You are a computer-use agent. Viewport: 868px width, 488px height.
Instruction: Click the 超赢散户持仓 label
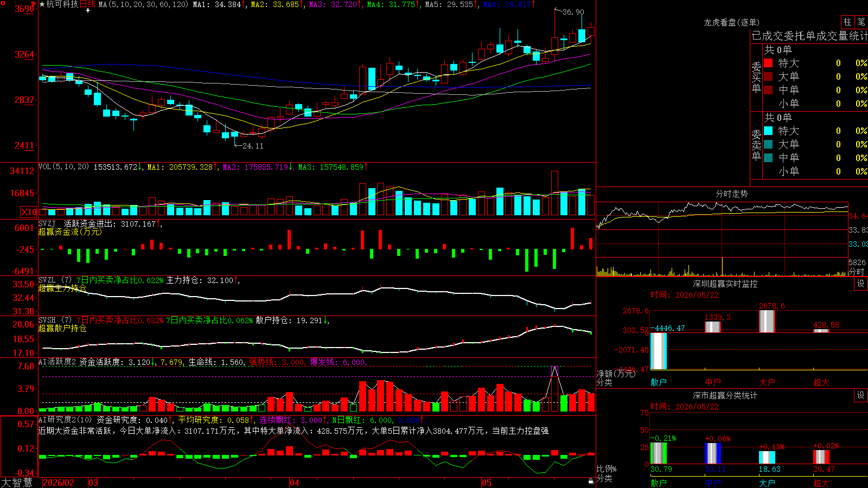click(x=62, y=328)
